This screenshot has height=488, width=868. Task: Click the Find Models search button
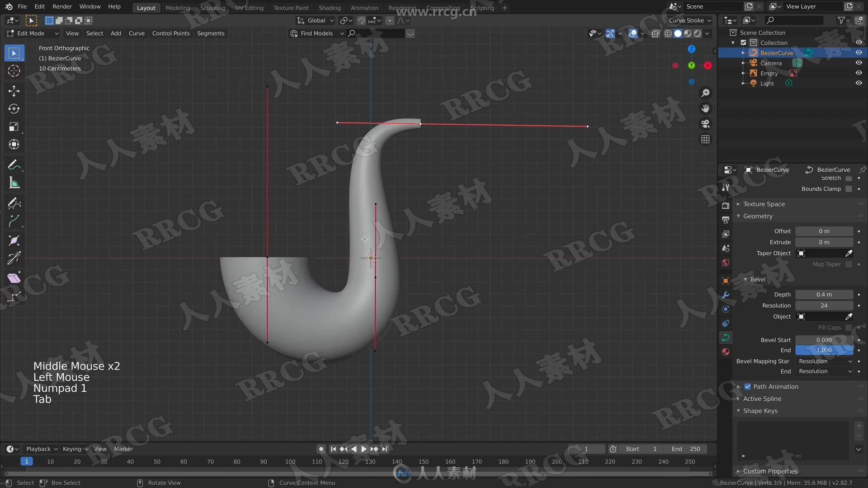pos(351,33)
